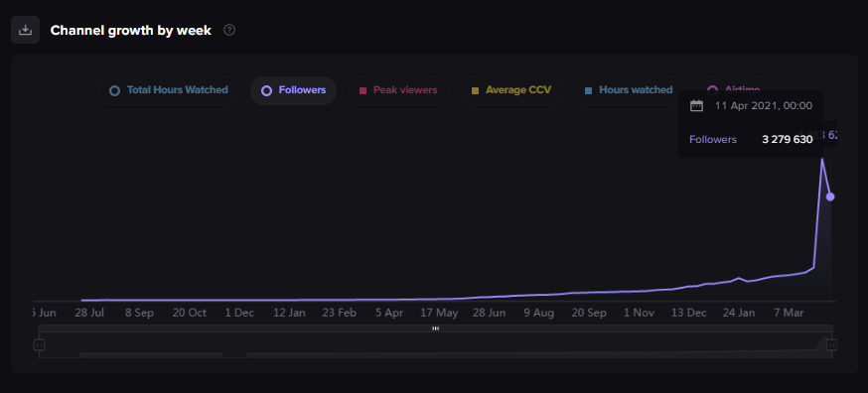Viewport: 868px width, 393px height.
Task: Click the 7 Mar axis label
Action: [789, 313]
